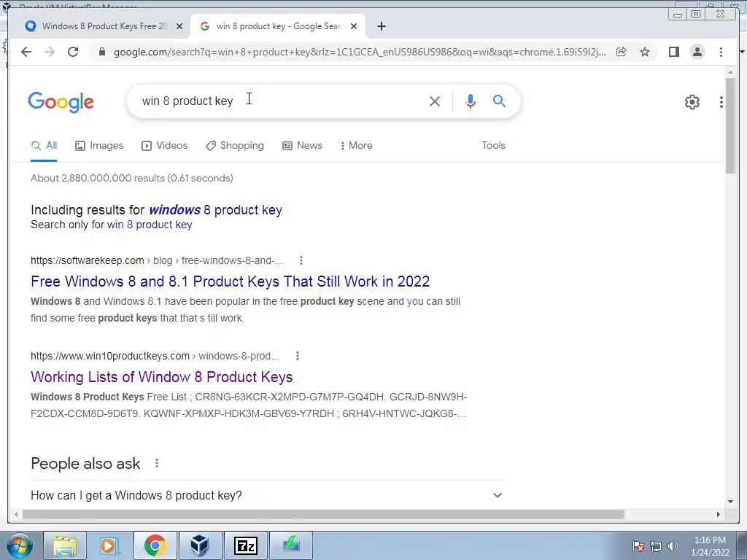Close the Windows 8 Product Keys tab

tap(179, 26)
